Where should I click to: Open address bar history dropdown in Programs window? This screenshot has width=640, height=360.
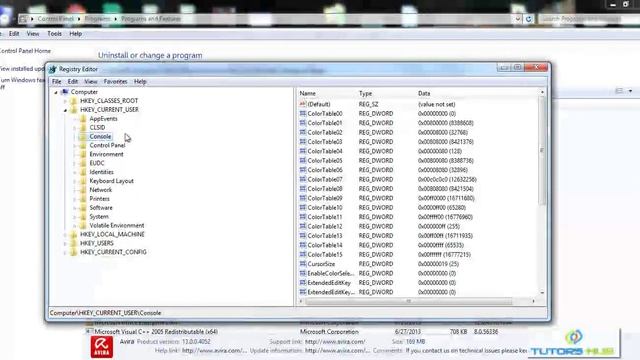(518, 19)
